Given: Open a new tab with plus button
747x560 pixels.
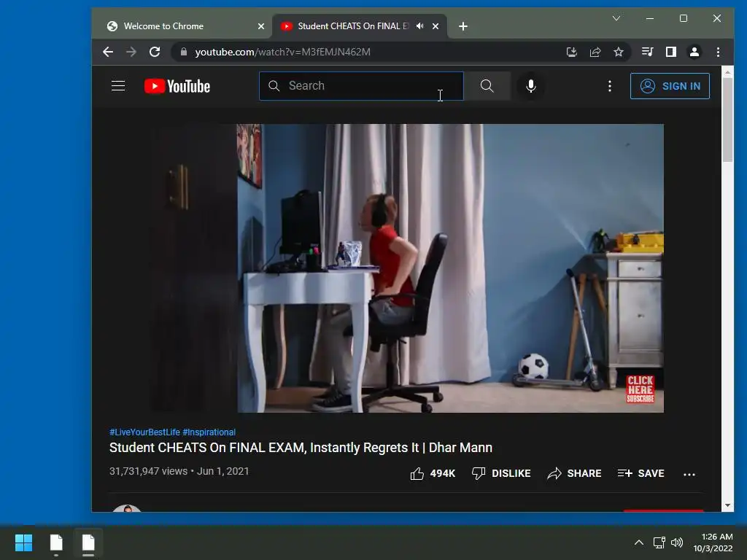Looking at the screenshot, I should (463, 26).
